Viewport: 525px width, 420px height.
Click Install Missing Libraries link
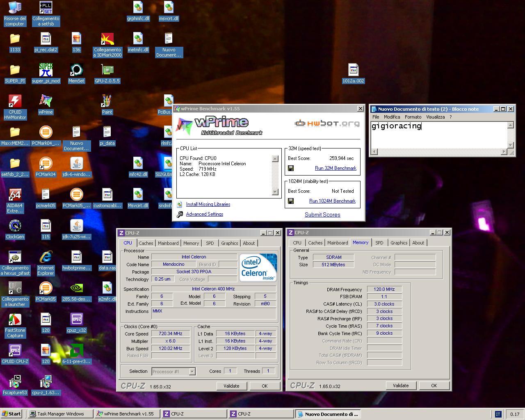tap(208, 204)
